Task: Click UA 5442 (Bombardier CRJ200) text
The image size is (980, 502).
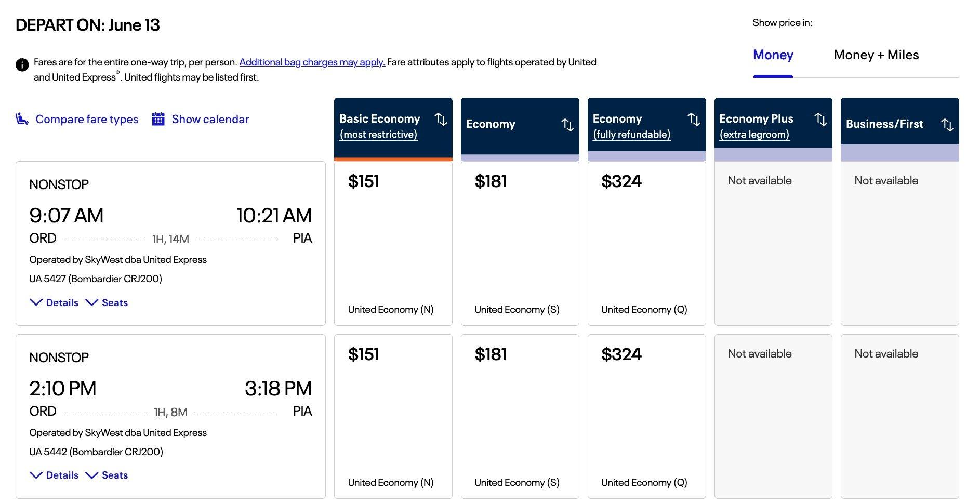Action: click(96, 452)
